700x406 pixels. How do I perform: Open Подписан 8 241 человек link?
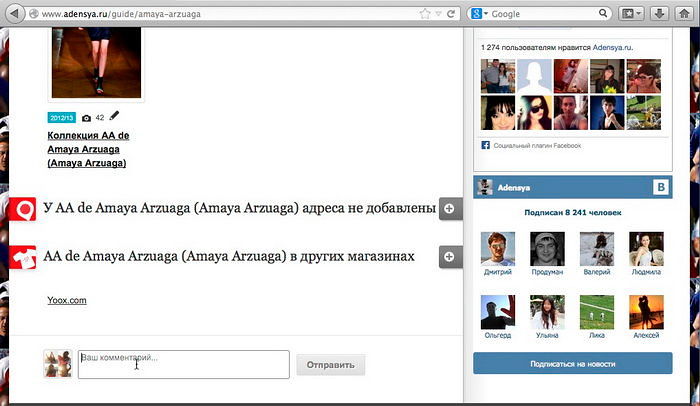pos(573,213)
